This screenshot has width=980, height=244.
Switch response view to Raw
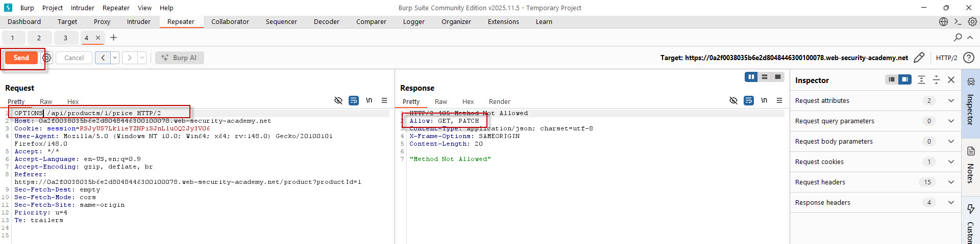pos(441,102)
